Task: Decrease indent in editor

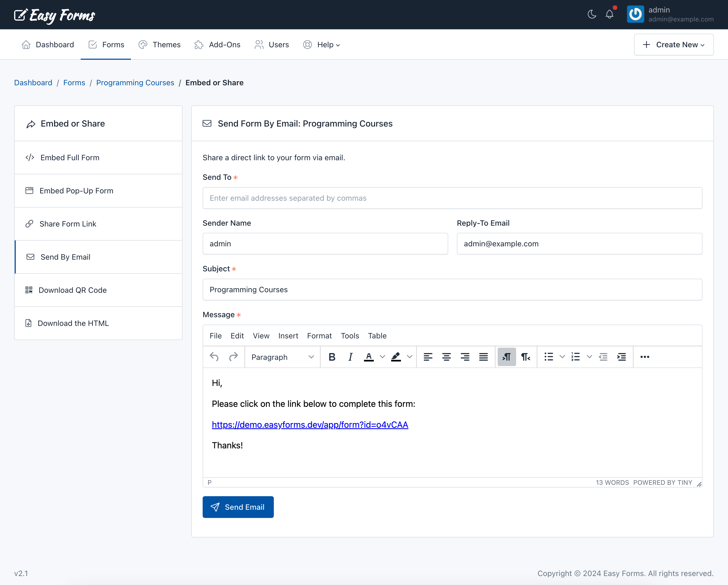Action: click(x=603, y=357)
